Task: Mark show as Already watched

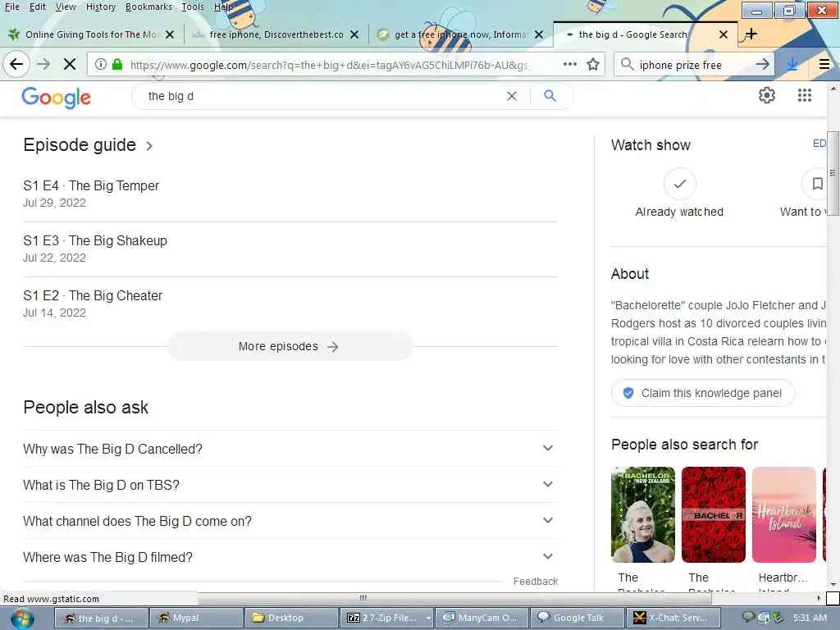Action: (x=680, y=184)
